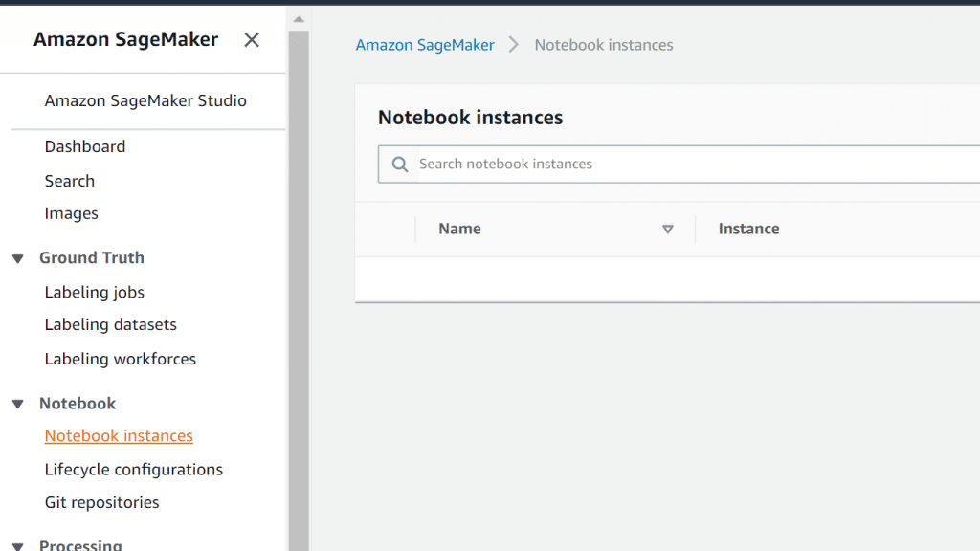Open Labeling jobs

(95, 293)
